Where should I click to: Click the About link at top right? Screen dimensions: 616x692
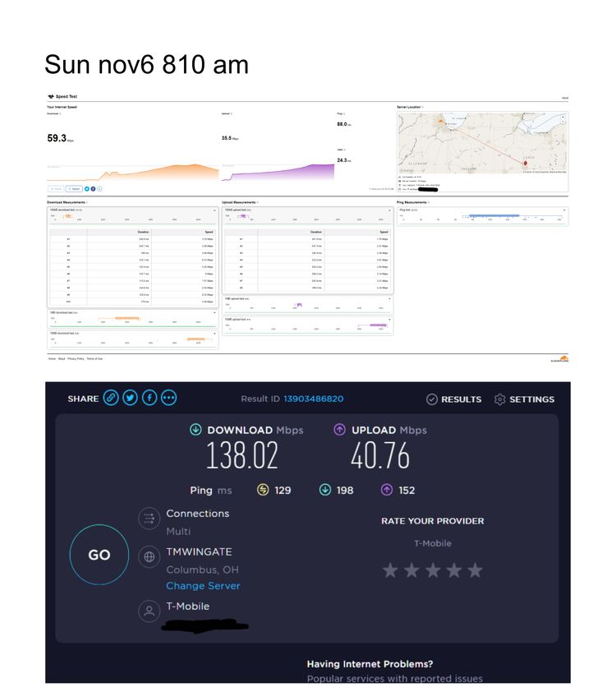(565, 98)
